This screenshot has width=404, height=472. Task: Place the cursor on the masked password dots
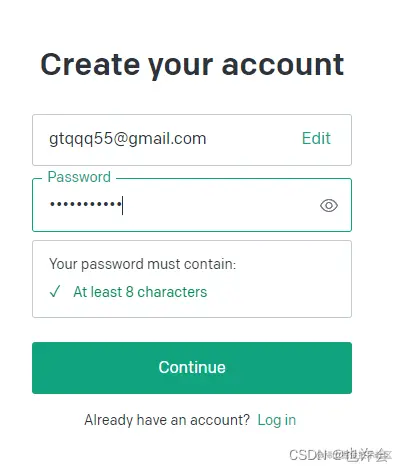(x=85, y=203)
